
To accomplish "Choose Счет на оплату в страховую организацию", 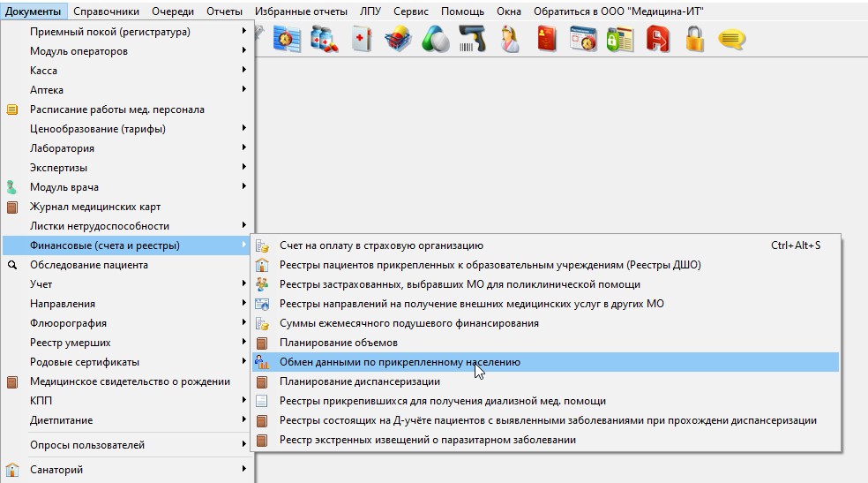I will point(381,245).
